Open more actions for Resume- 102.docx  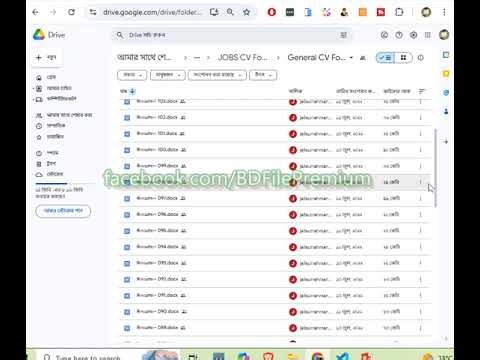click(420, 117)
